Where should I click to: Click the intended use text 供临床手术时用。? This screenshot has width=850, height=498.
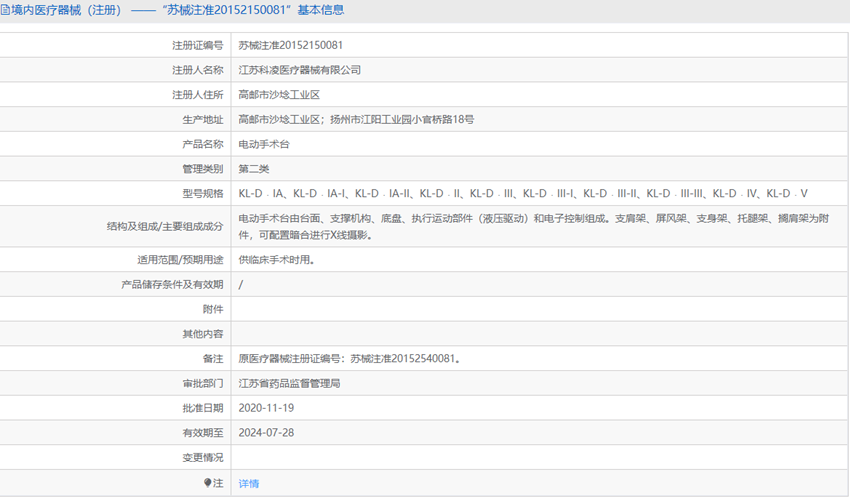coord(277,260)
